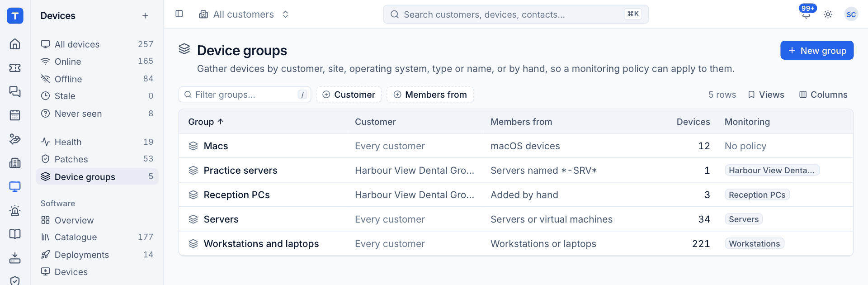
Task: Open the SC user avatar menu
Action: tap(851, 14)
